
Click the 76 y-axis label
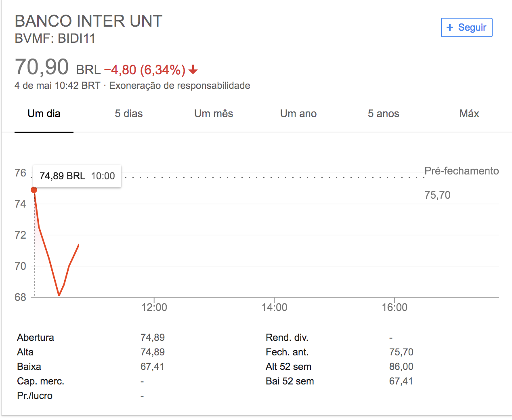coord(20,173)
